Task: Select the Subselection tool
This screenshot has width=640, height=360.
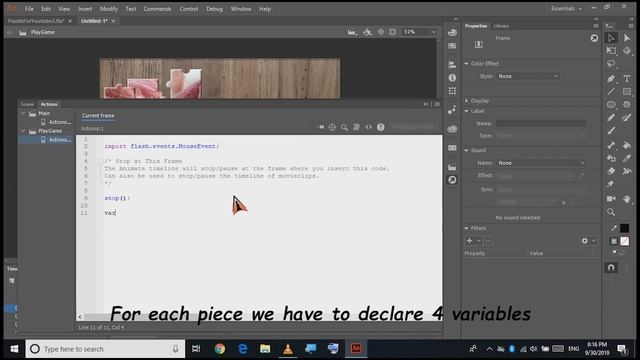Action: tap(627, 38)
